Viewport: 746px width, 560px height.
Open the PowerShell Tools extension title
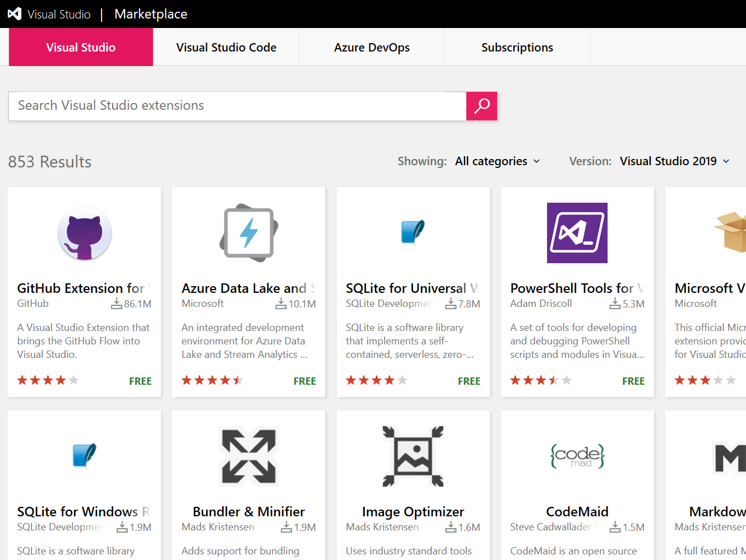point(577,288)
